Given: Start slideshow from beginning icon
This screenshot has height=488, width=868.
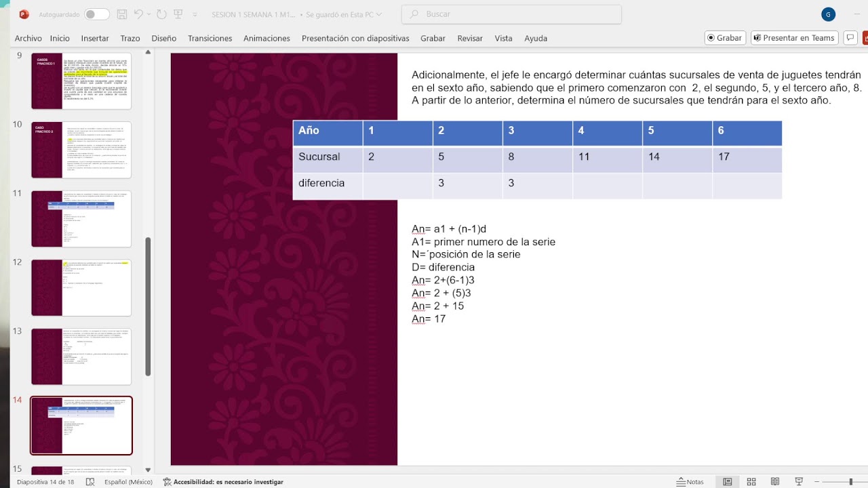Looking at the screenshot, I should 178,14.
